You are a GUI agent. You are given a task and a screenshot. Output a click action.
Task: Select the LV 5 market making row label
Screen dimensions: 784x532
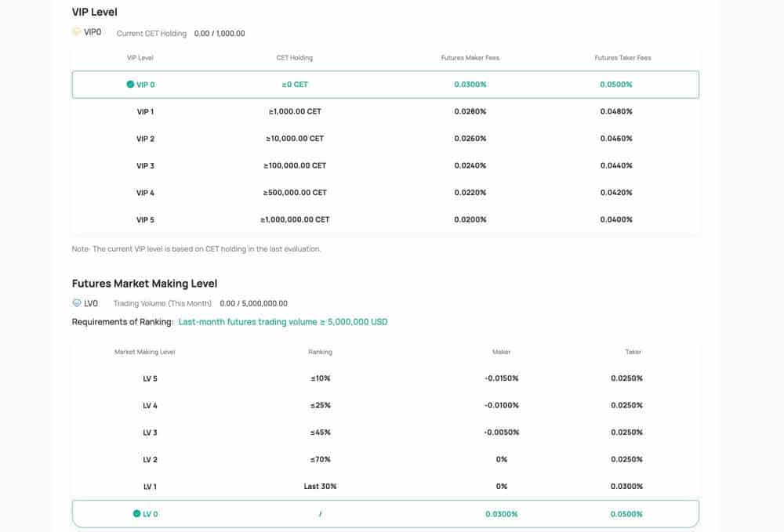tap(150, 378)
